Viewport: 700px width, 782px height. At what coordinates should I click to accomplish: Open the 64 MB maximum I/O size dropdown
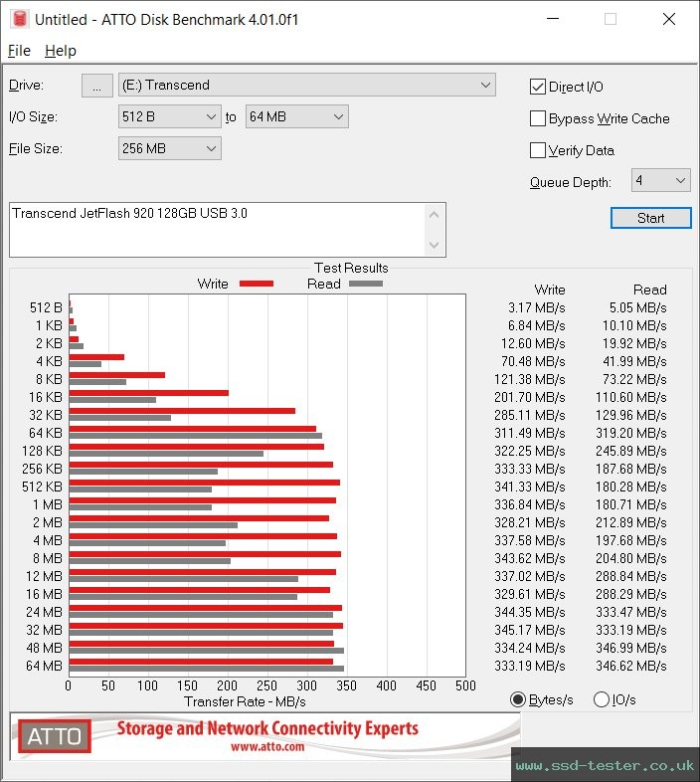tap(296, 116)
